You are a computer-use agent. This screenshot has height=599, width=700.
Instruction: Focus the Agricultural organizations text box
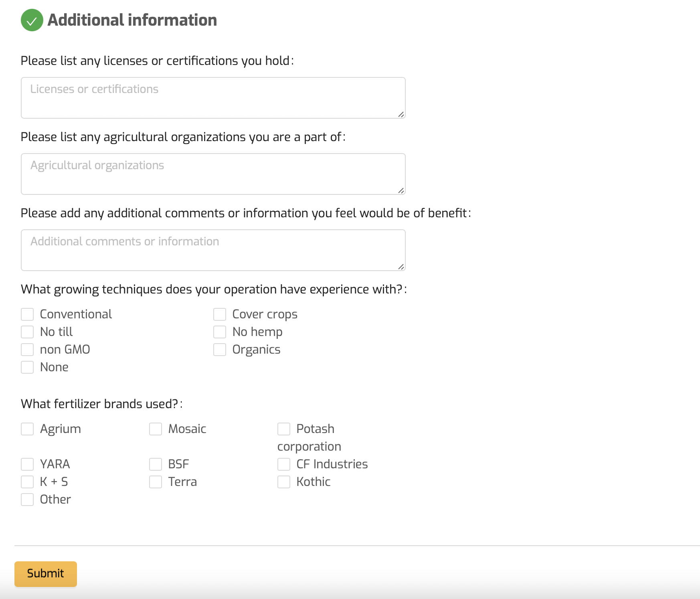(213, 174)
